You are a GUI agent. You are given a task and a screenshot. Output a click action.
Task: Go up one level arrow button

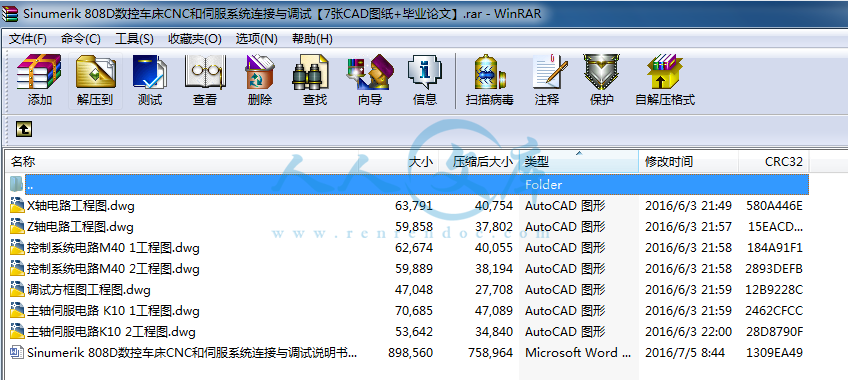tap(24, 129)
